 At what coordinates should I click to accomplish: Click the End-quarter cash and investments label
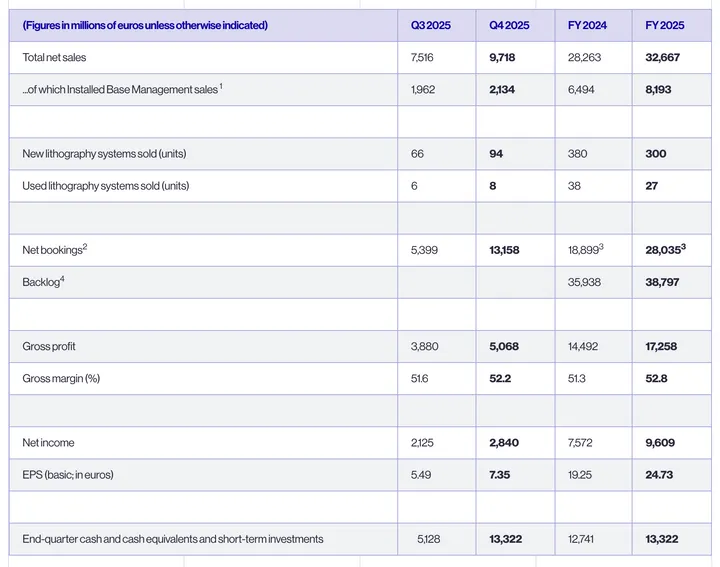(173, 539)
